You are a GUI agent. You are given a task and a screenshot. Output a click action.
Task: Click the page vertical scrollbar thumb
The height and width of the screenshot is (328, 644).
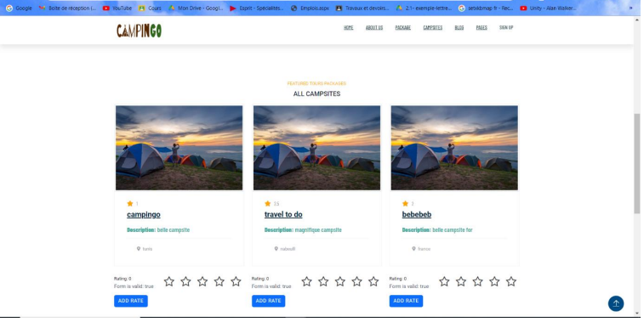click(x=637, y=163)
